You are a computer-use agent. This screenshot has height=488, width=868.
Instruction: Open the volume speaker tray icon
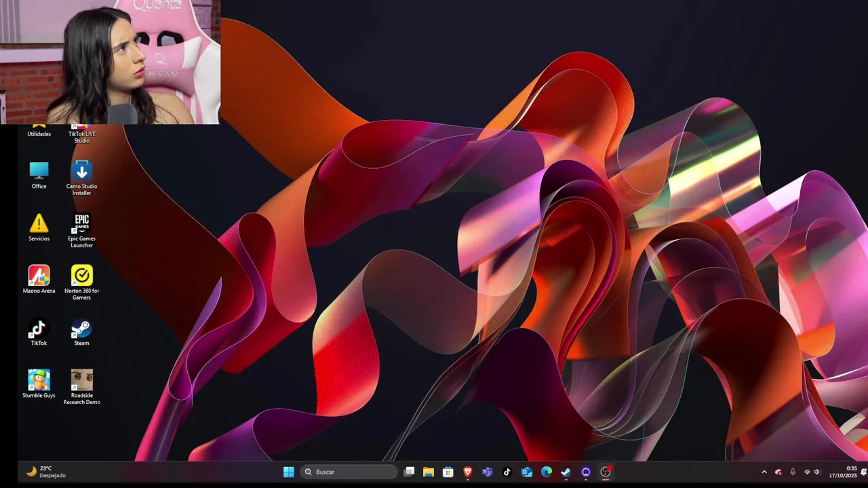click(x=817, y=472)
